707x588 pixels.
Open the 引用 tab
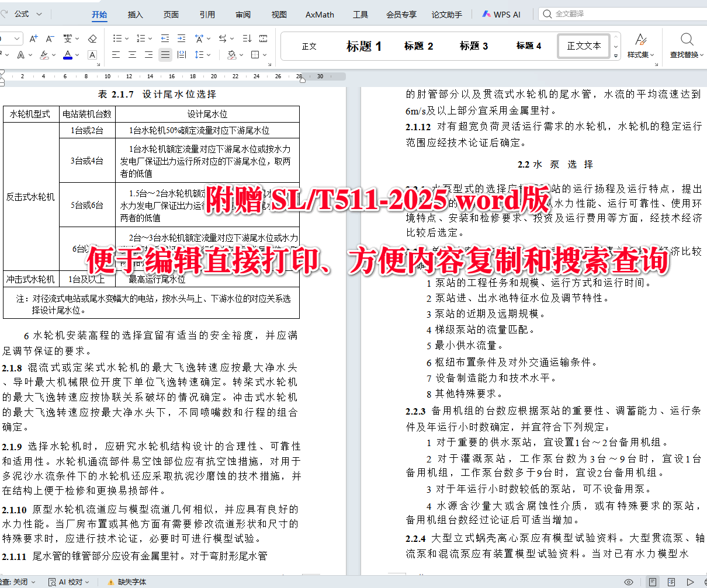tap(207, 15)
